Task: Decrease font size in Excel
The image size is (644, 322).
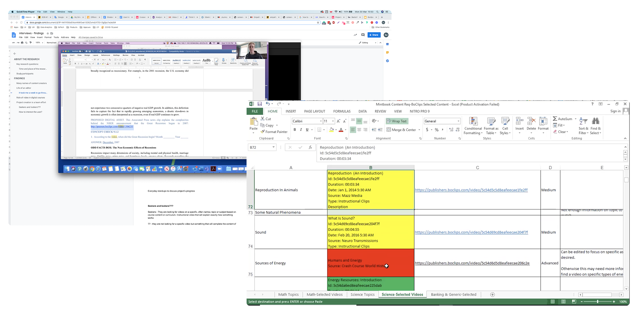Action: 344,121
